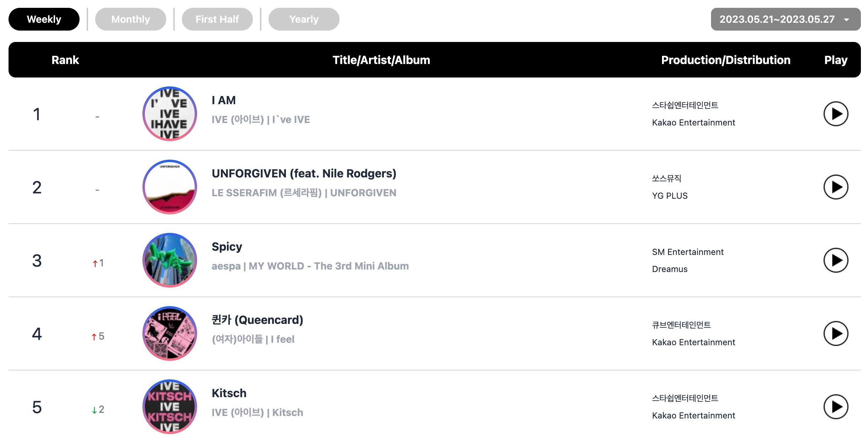Open the I've IVE album cover

170,114
